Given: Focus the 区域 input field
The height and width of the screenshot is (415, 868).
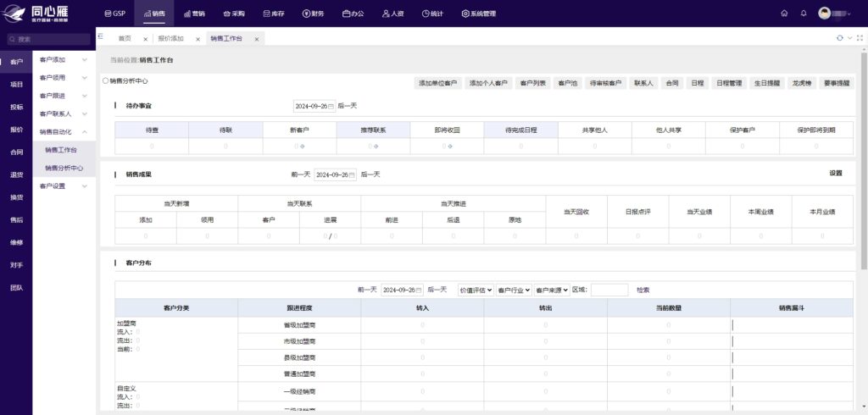Looking at the screenshot, I should [609, 290].
